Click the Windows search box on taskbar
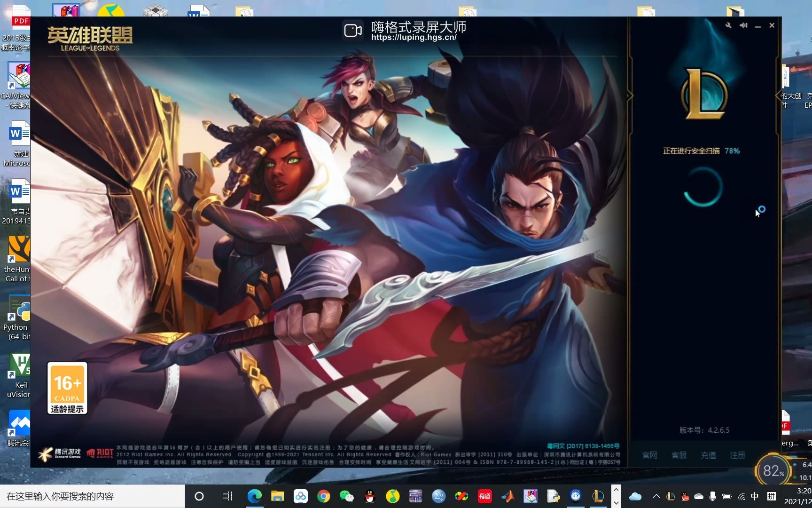 [x=93, y=496]
